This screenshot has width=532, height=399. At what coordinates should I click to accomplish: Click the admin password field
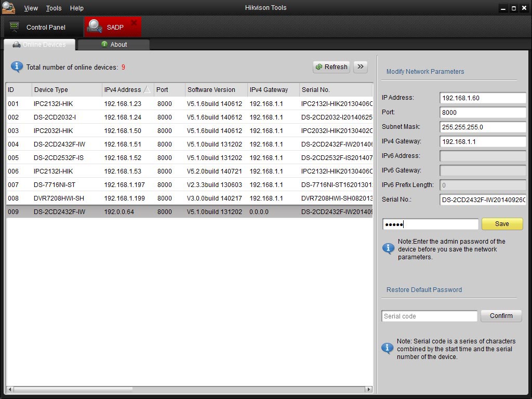[x=430, y=224]
